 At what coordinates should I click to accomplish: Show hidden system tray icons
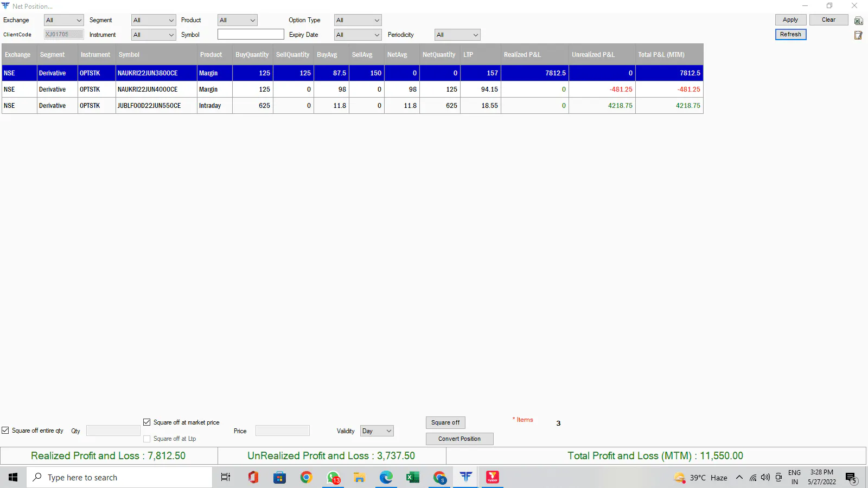coord(739,477)
